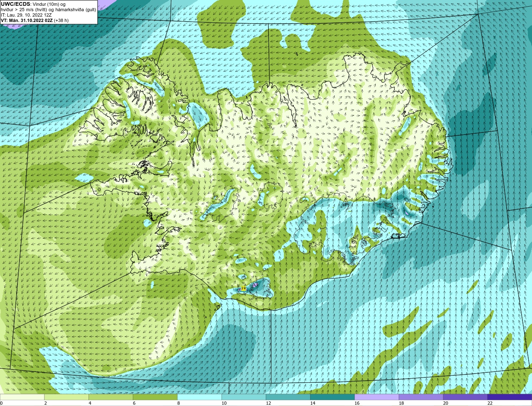Select the olive green 6–8 m/s swatch
Screen dimensions: 532x406
tap(155, 397)
